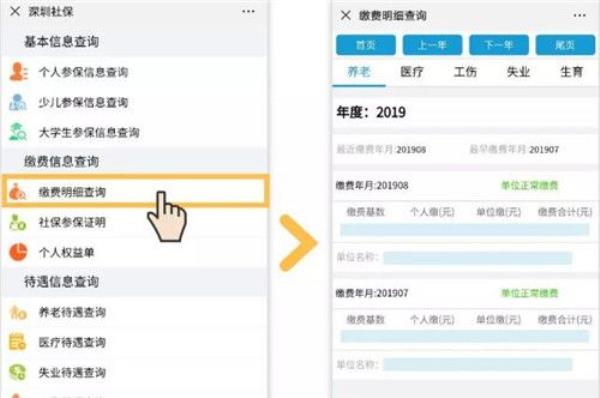Click 单位正常缴费 status for 201908
Viewport: 600px width, 398px height.
pyautogui.click(x=530, y=186)
